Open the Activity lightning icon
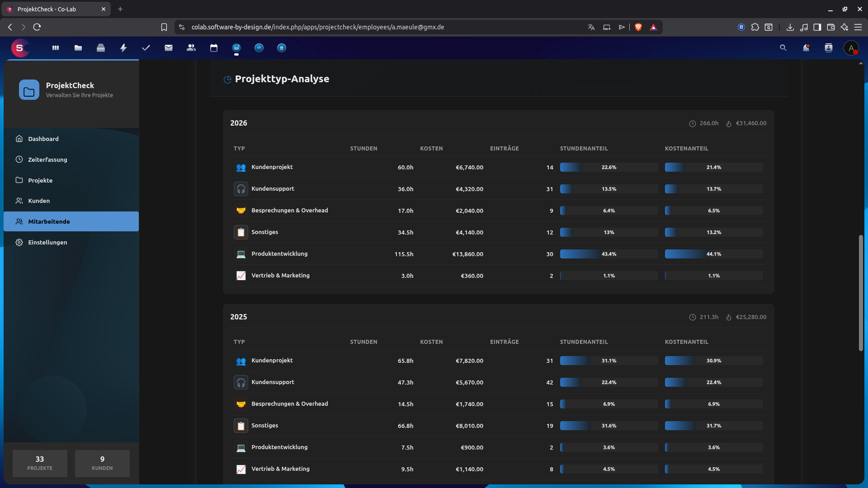 click(x=123, y=47)
